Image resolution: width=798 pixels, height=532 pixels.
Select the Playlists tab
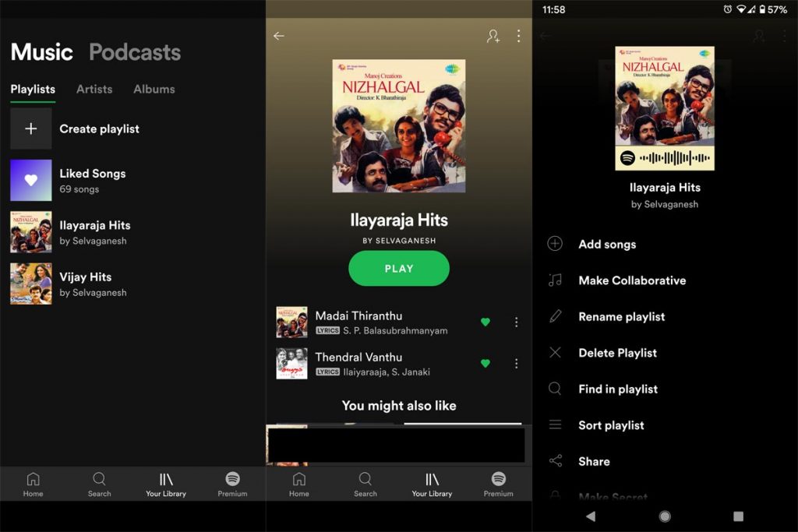(33, 89)
